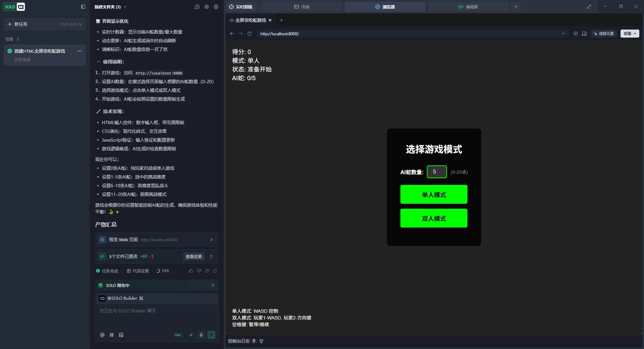Switch to the 实时跟随 tab

click(241, 7)
